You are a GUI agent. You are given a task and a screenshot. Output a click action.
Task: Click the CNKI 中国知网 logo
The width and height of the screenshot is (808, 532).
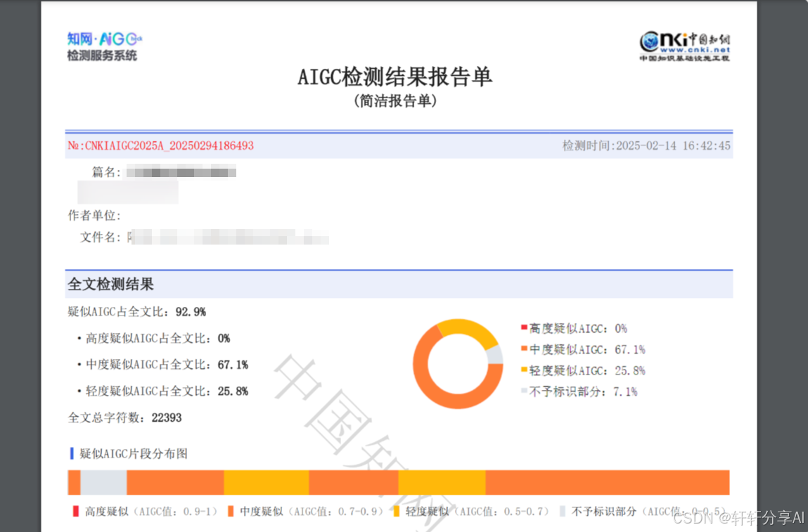[x=685, y=46]
